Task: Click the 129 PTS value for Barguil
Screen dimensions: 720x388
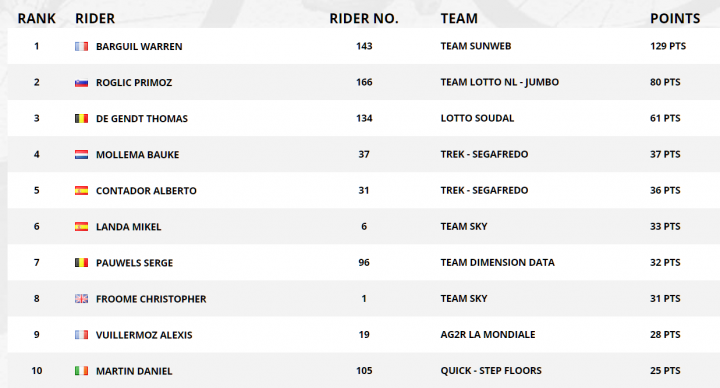Action: pyautogui.click(x=668, y=46)
